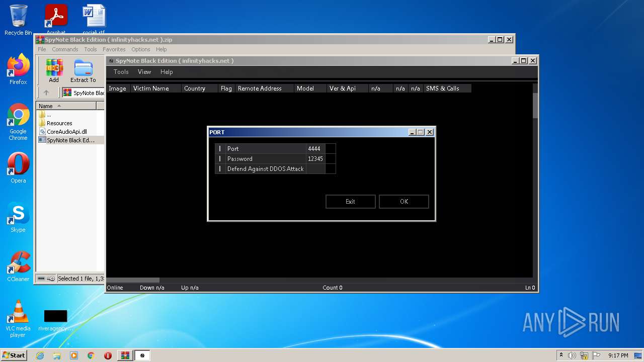Image resolution: width=644 pixels, height=362 pixels.
Task: Click the SpyNote horizontal scrollbar thumb
Action: tap(133, 281)
